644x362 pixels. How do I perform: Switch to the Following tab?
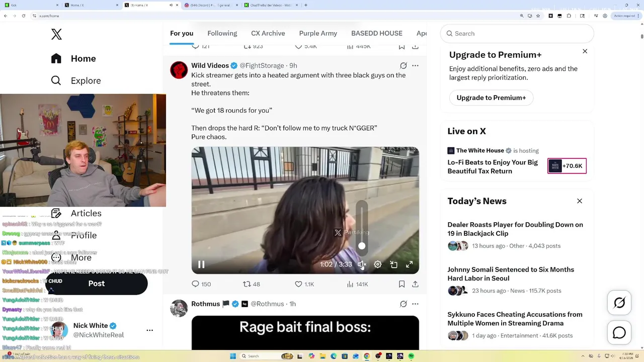tap(222, 33)
